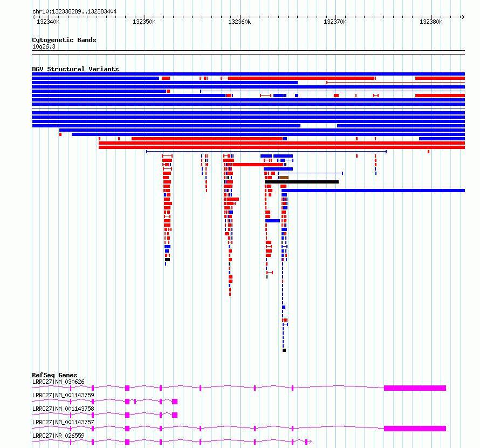Open the LRRC27|NR_026559 transcript label
The width and height of the screenshot is (480, 448).
coord(58,436)
